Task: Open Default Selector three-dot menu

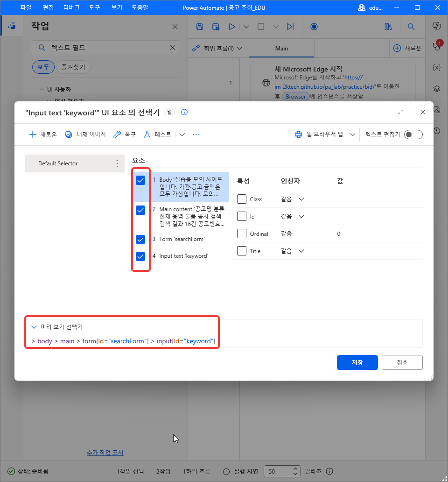Action: click(x=117, y=163)
